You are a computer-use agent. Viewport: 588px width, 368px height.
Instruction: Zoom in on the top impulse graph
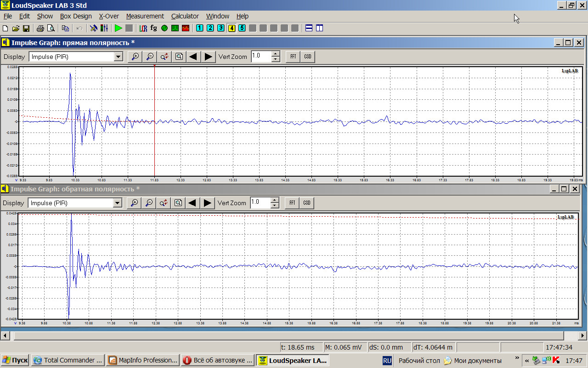(135, 57)
